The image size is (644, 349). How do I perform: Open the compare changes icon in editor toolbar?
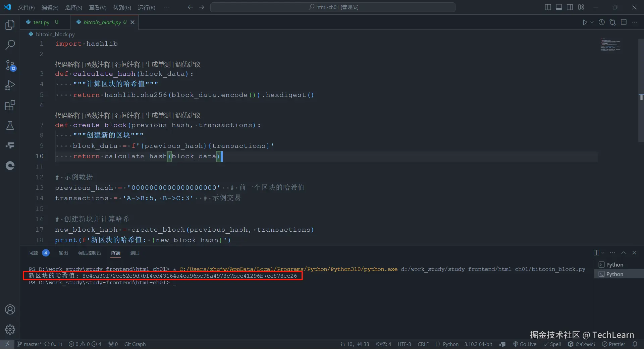click(x=612, y=22)
